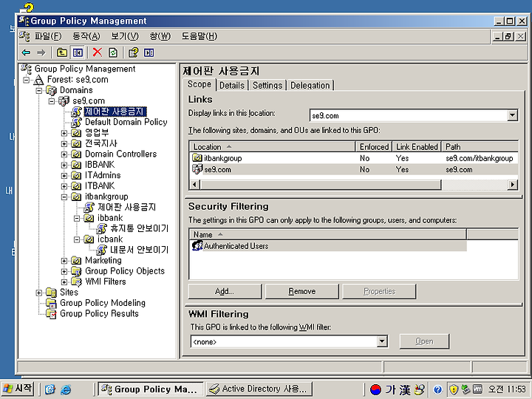Open the 도움말(H) menu
The width and height of the screenshot is (532, 399).
click(x=199, y=36)
